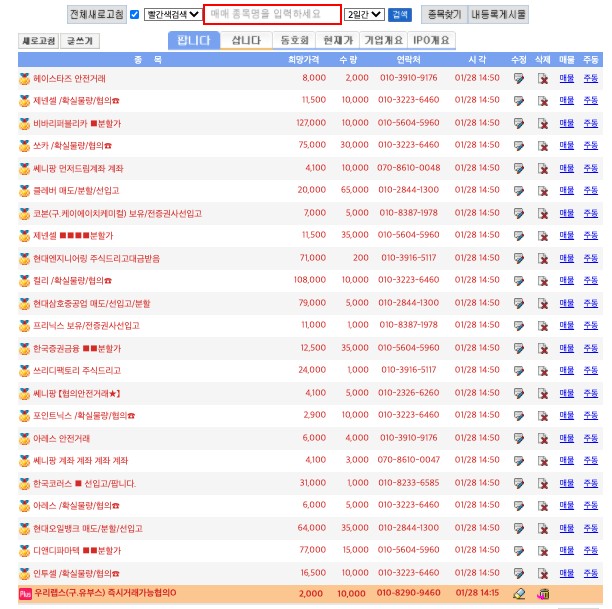The width and height of the screenshot is (612, 609).
Task: Open 주동 link for 헤이스타즈 row
Action: tap(591, 78)
